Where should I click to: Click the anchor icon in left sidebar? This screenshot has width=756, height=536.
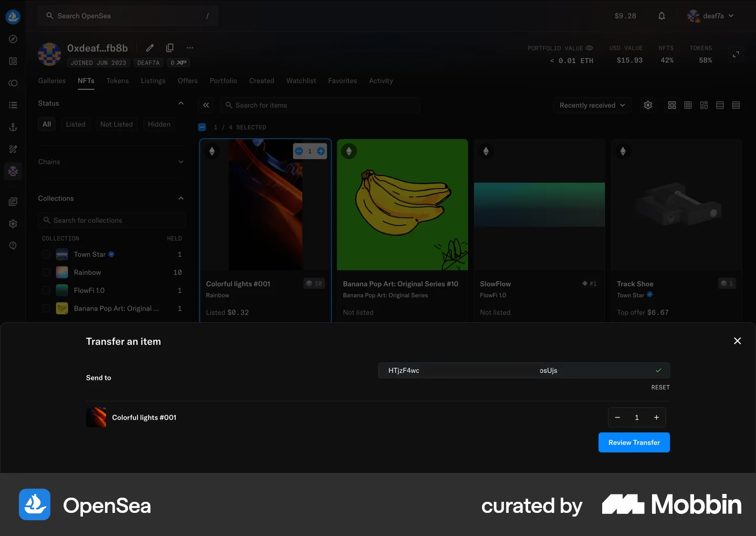pyautogui.click(x=13, y=127)
